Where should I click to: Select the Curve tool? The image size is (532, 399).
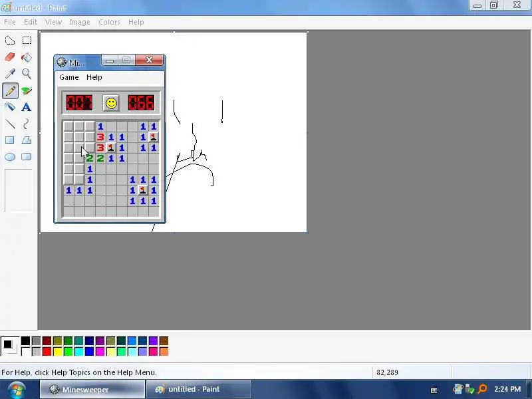(27, 124)
